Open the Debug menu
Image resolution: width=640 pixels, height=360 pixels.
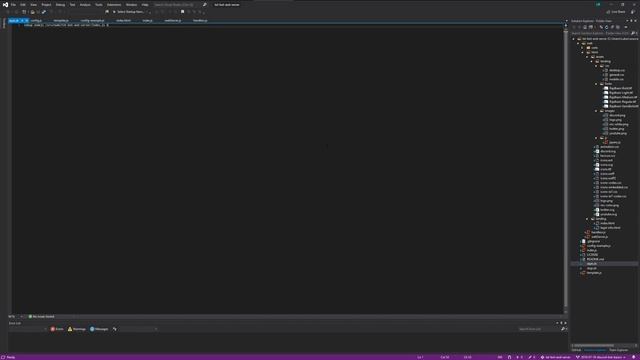60,4
